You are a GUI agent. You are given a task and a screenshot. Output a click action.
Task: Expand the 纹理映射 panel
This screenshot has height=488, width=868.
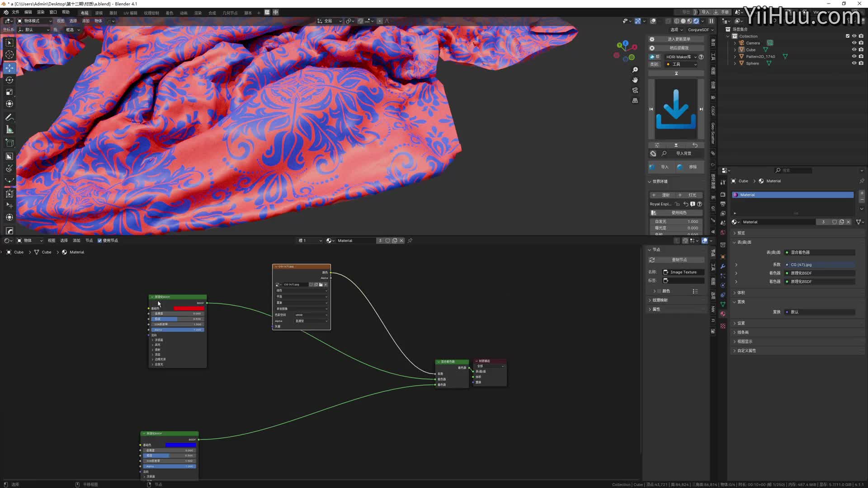660,300
